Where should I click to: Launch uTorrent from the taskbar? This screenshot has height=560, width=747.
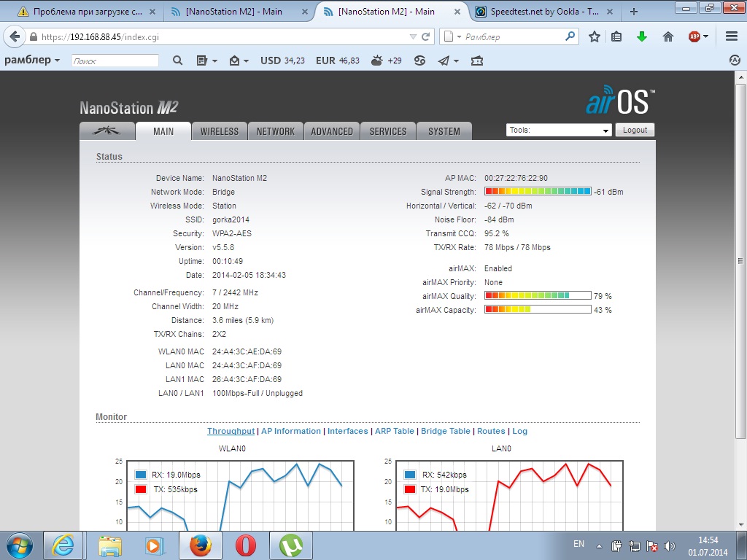click(x=292, y=545)
